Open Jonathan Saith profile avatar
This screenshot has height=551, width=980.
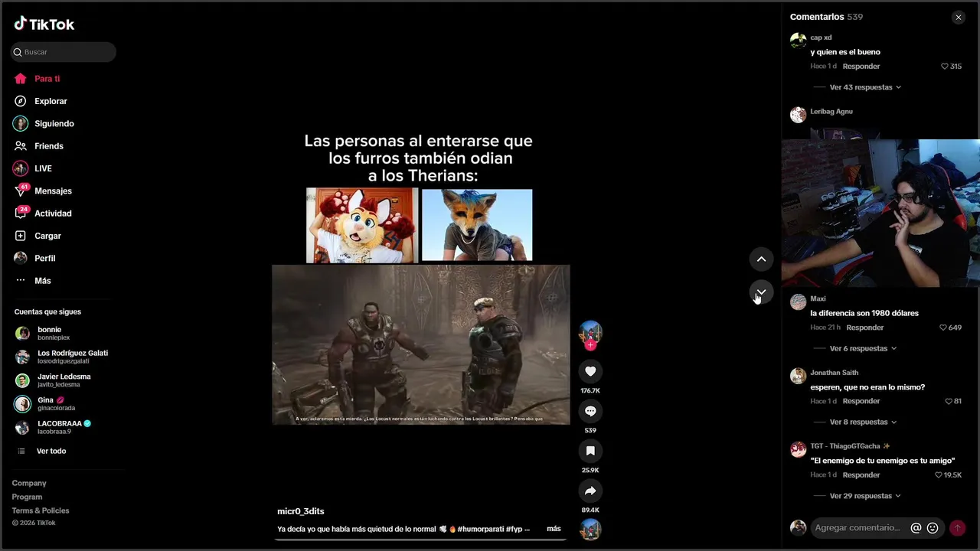coord(799,376)
